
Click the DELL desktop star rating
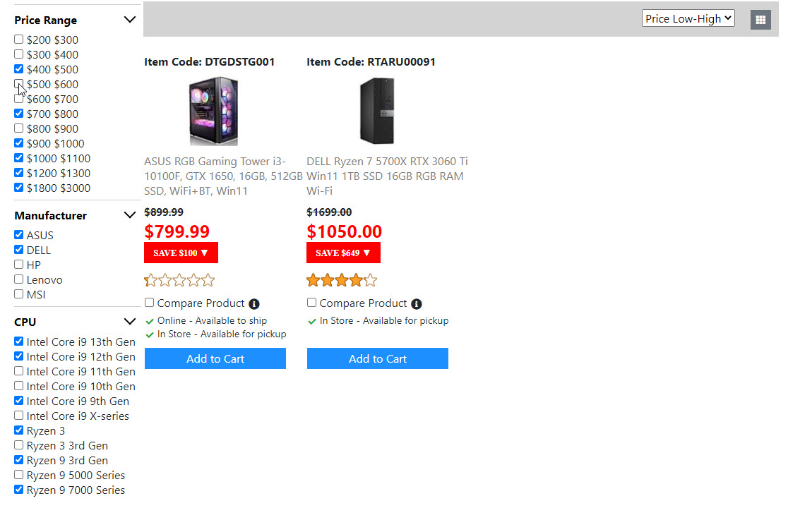pos(342,281)
